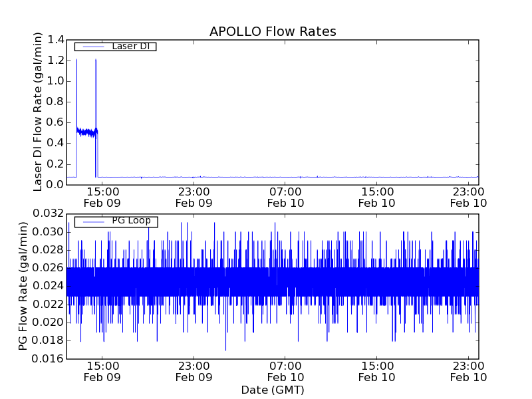Click the 0.032 tick on the bottom chart
532x399 pixels.
click(48, 213)
